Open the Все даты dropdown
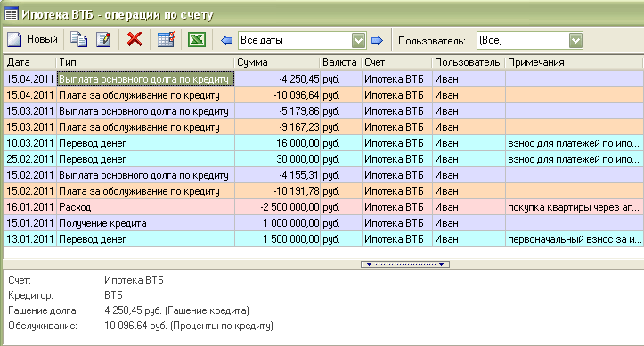Image resolution: width=644 pixels, height=346 pixels. pyautogui.click(x=359, y=40)
